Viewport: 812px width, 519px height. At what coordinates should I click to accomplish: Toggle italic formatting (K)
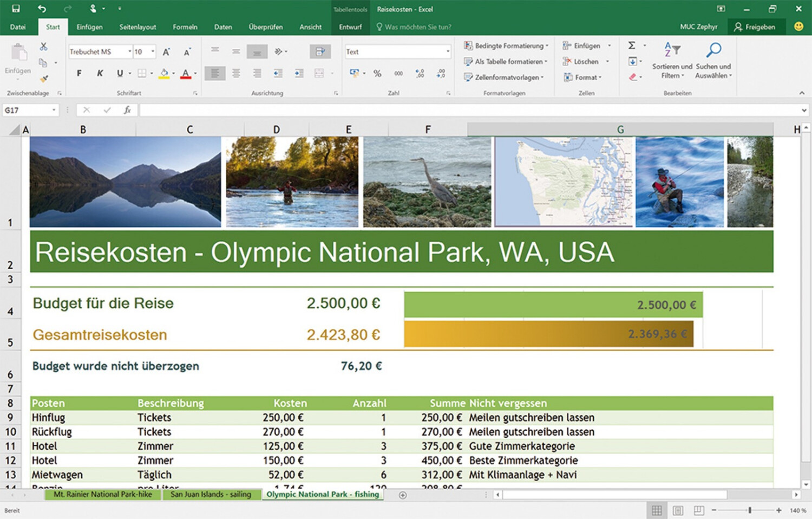[x=100, y=74]
